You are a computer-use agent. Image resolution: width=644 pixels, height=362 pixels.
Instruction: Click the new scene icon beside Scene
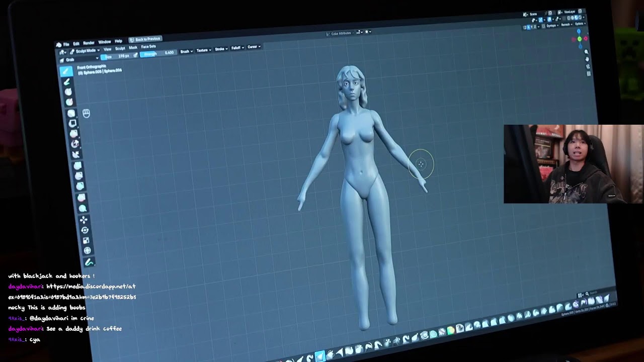550,13
